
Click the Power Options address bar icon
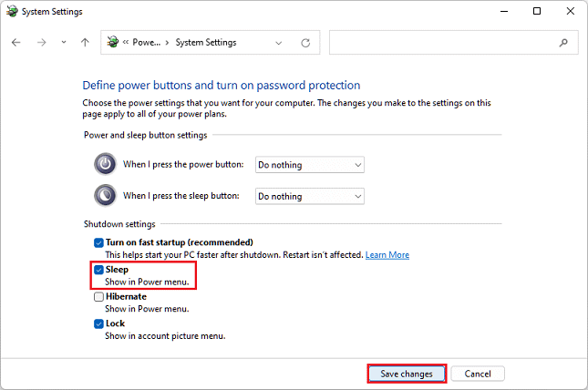(x=113, y=43)
